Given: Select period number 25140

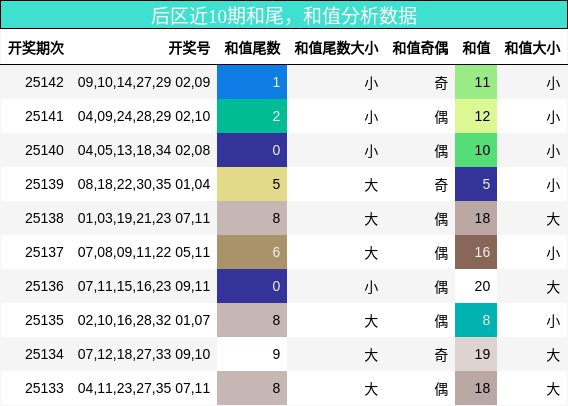Looking at the screenshot, I should [x=44, y=150].
